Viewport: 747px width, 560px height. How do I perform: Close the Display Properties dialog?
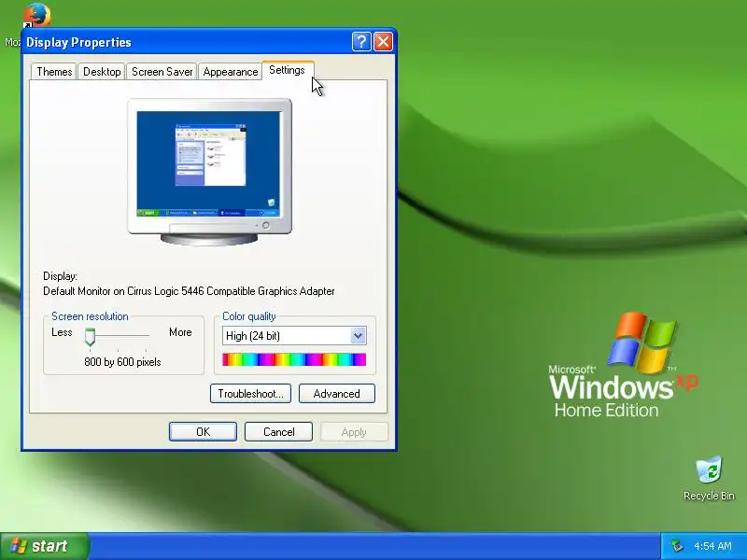click(x=383, y=42)
